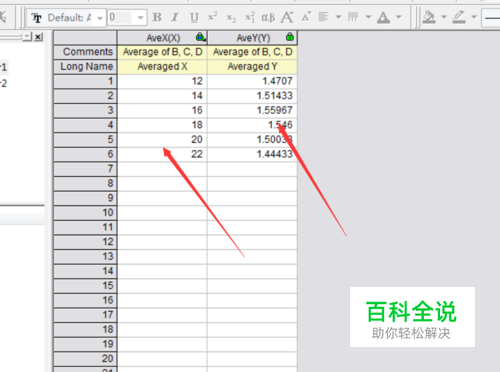The height and width of the screenshot is (372, 500).
Task: Select worksheet row header 6
Action: [x=85, y=154]
